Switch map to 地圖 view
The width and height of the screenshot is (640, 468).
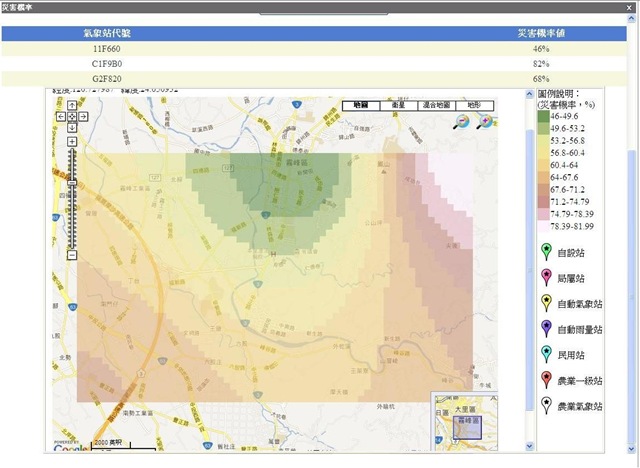(361, 105)
